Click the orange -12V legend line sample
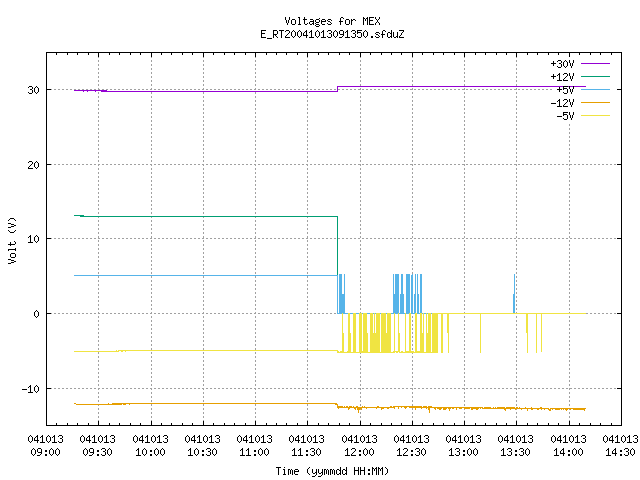 (595, 102)
